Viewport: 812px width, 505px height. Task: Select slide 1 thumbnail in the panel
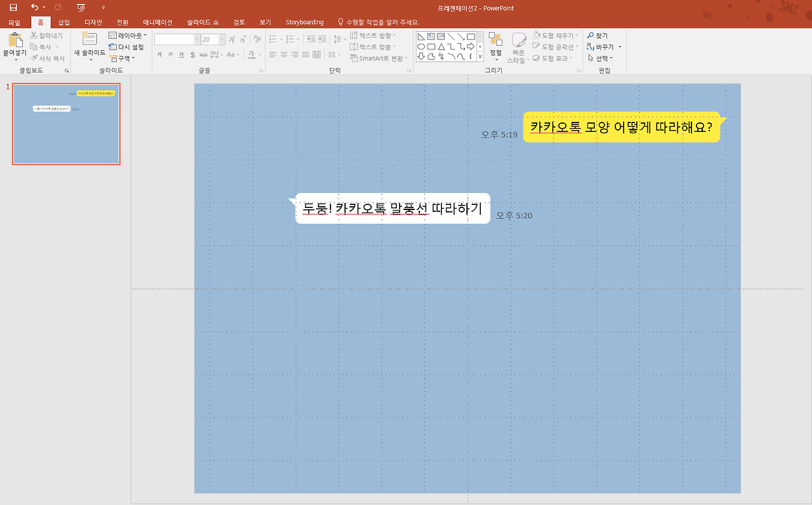coord(66,124)
